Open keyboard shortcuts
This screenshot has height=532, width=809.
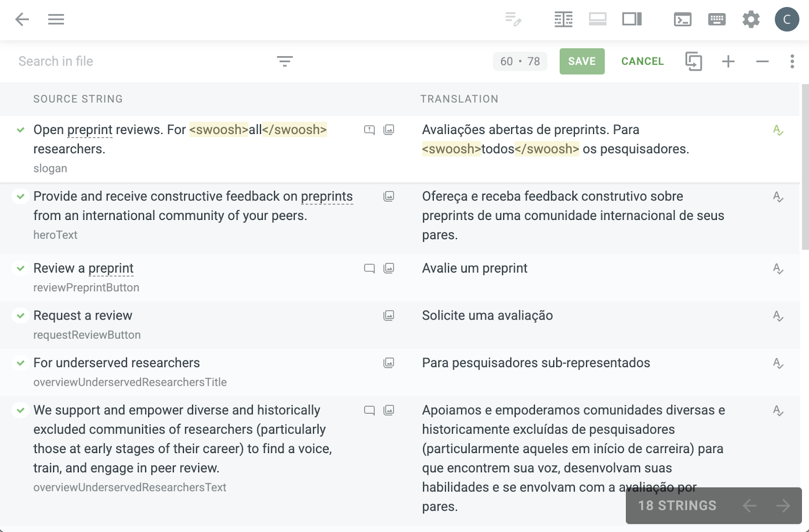717,20
